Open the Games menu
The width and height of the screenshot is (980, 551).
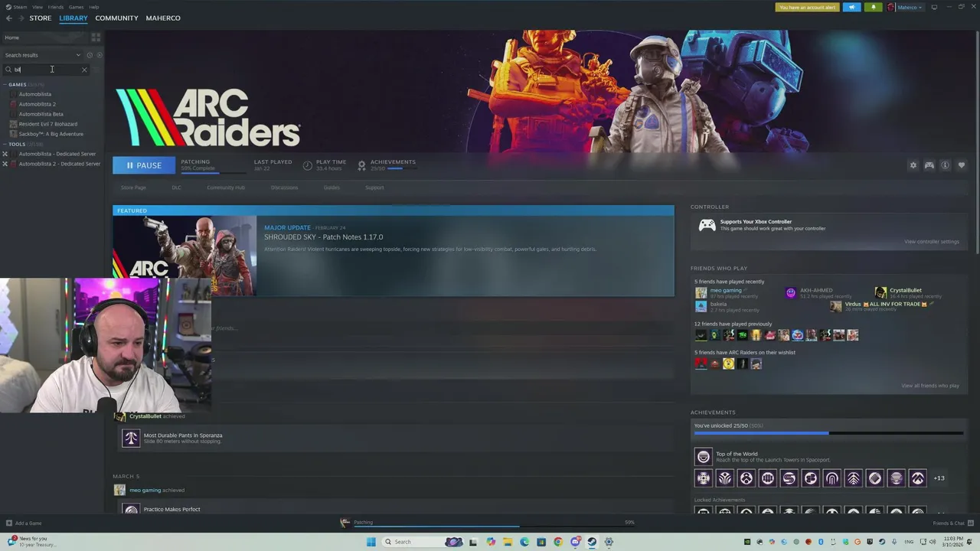[76, 7]
